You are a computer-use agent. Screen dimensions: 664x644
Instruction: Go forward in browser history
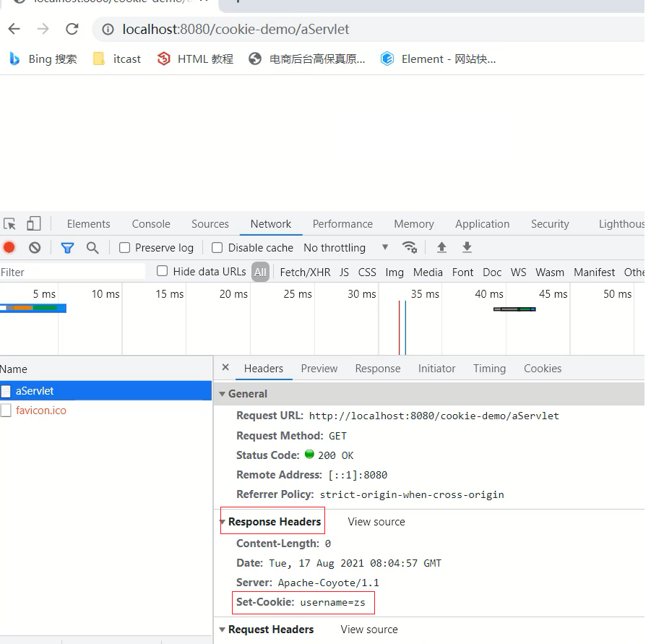point(43,29)
